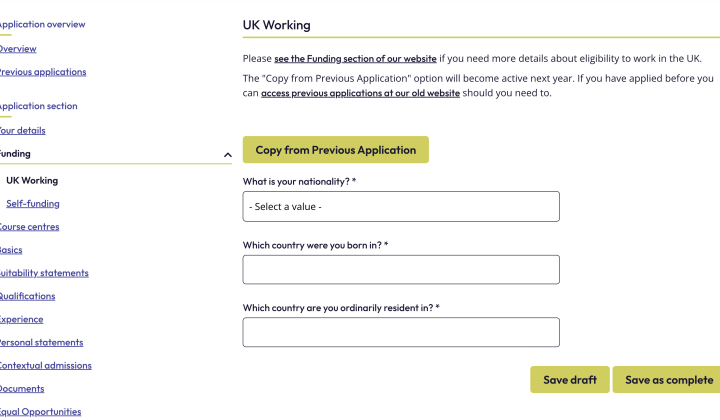This screenshot has width=720, height=420.
Task: Focus the ordinarily resident country field
Action: [401, 332]
